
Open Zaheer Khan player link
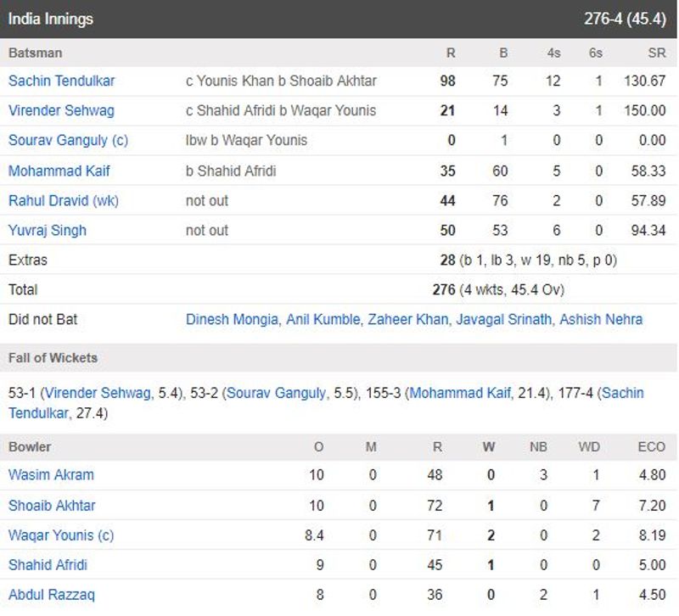tap(407, 320)
